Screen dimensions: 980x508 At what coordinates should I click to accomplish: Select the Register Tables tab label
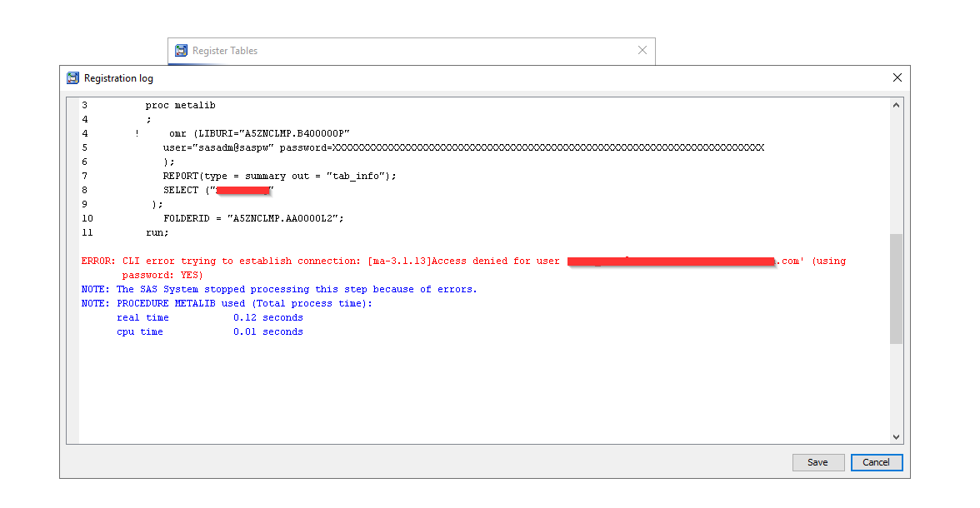coord(226,51)
